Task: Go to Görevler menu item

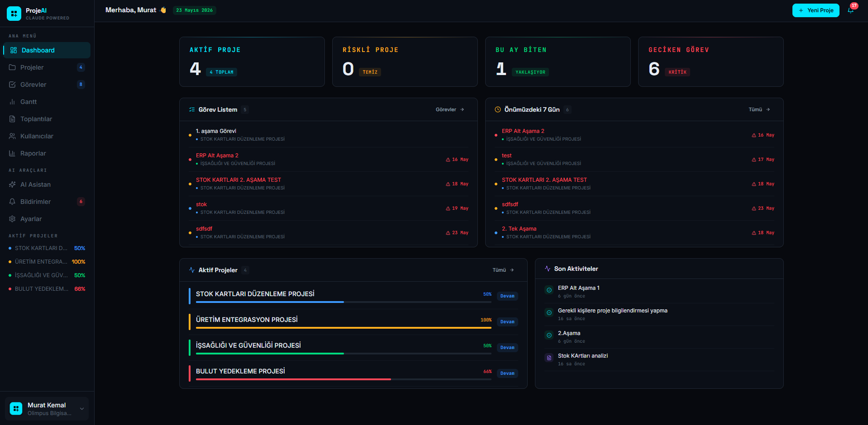Action: tap(47, 85)
